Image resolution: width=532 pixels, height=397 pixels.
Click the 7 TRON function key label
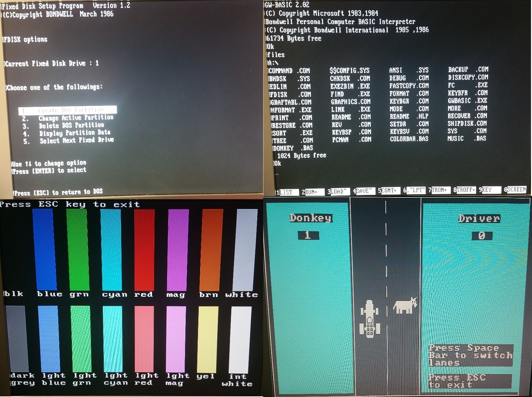click(x=439, y=190)
